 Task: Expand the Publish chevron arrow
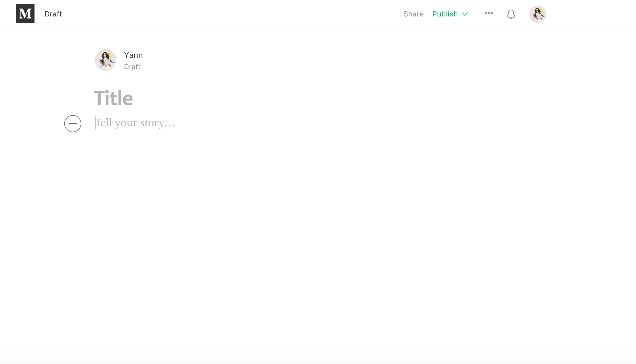click(x=465, y=14)
